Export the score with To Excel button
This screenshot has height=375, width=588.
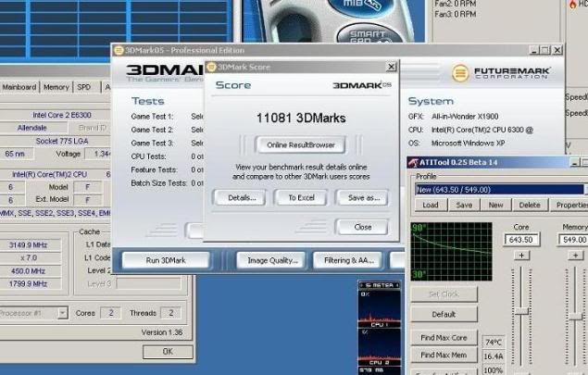pyautogui.click(x=301, y=197)
